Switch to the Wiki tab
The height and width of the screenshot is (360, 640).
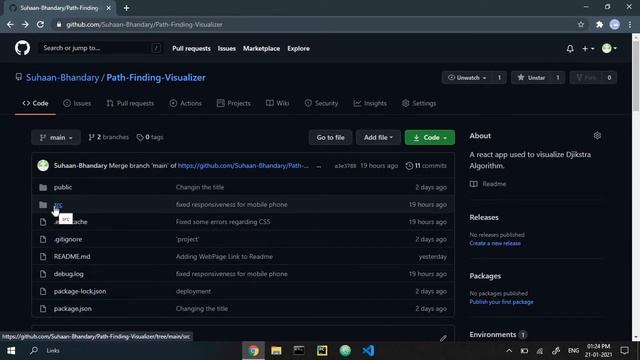click(278, 103)
